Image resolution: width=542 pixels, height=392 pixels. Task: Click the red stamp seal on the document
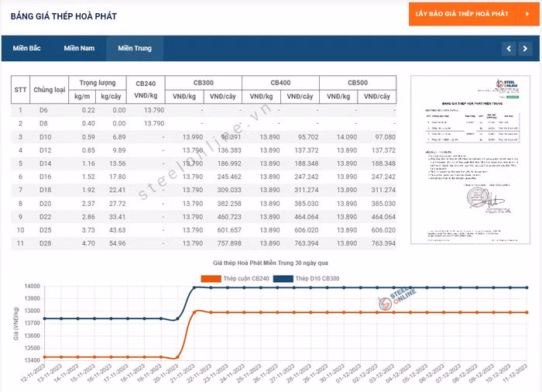(475, 198)
